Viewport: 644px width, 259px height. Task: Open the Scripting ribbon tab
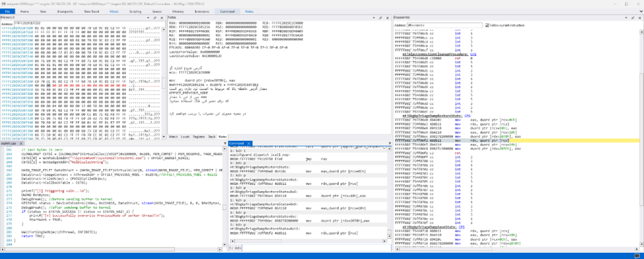coord(135,11)
